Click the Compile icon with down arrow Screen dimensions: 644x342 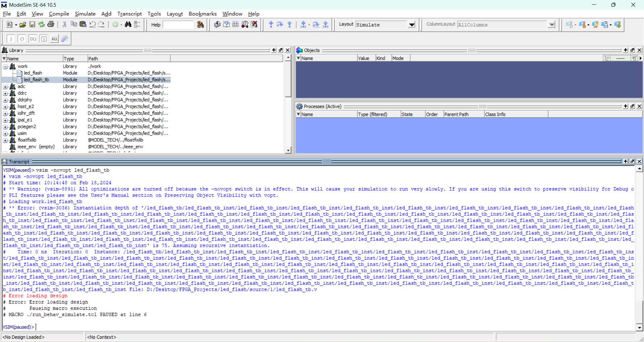pyautogui.click(x=217, y=24)
